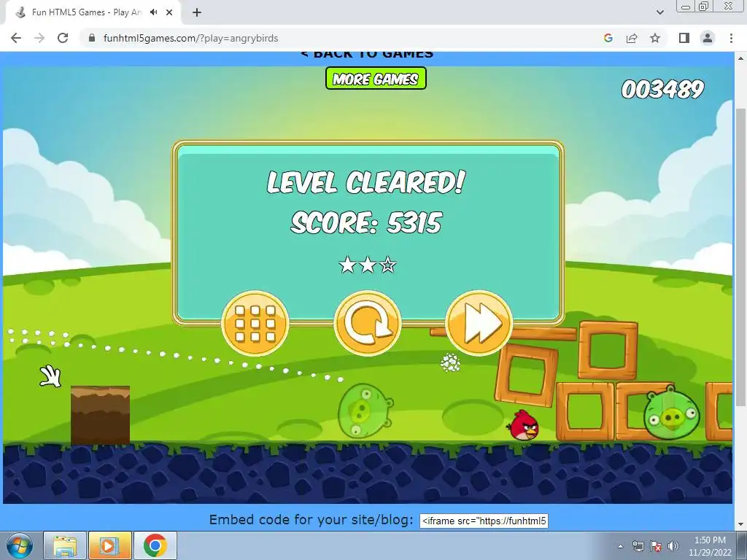This screenshot has height=560, width=747.
Task: Click the Action Center flag tray icon
Action: (656, 546)
